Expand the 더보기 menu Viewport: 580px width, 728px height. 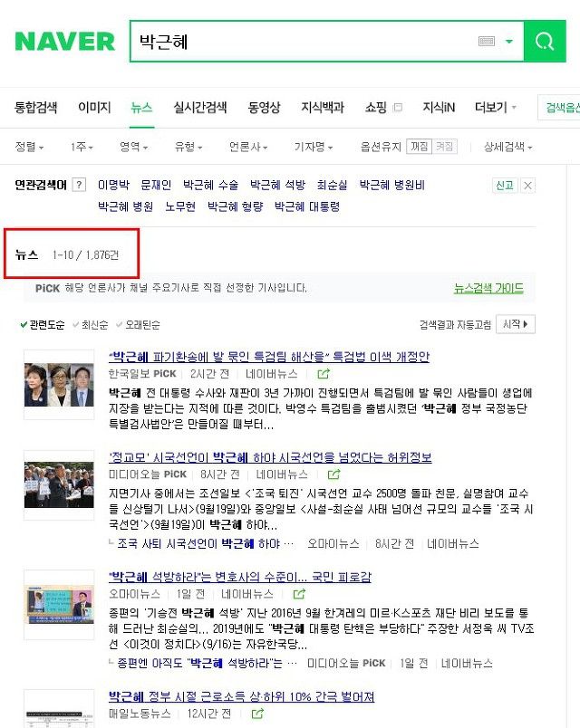pos(496,108)
